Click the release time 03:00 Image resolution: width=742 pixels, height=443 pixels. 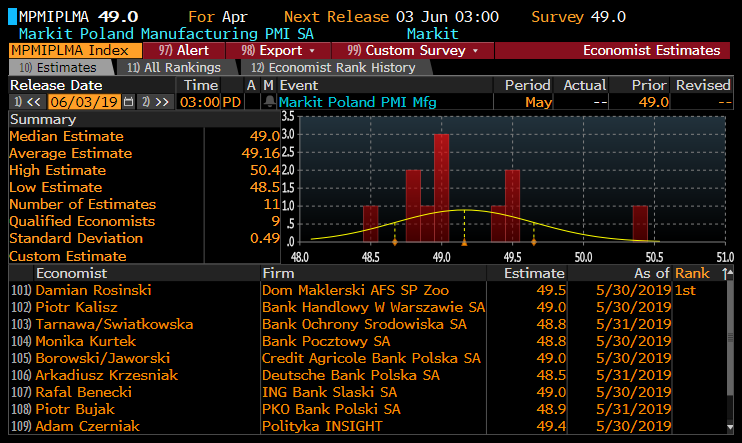pyautogui.click(x=200, y=102)
